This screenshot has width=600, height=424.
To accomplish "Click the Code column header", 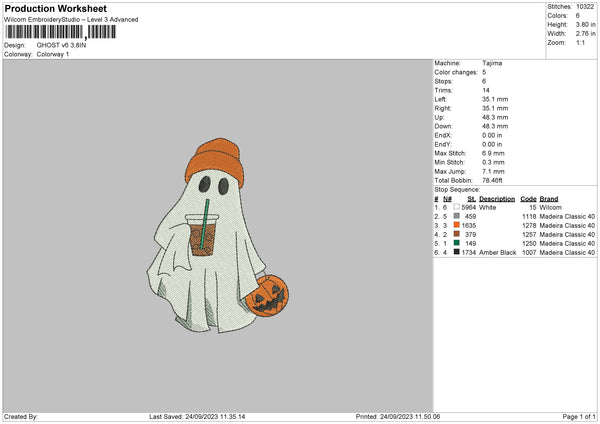I will pos(528,199).
